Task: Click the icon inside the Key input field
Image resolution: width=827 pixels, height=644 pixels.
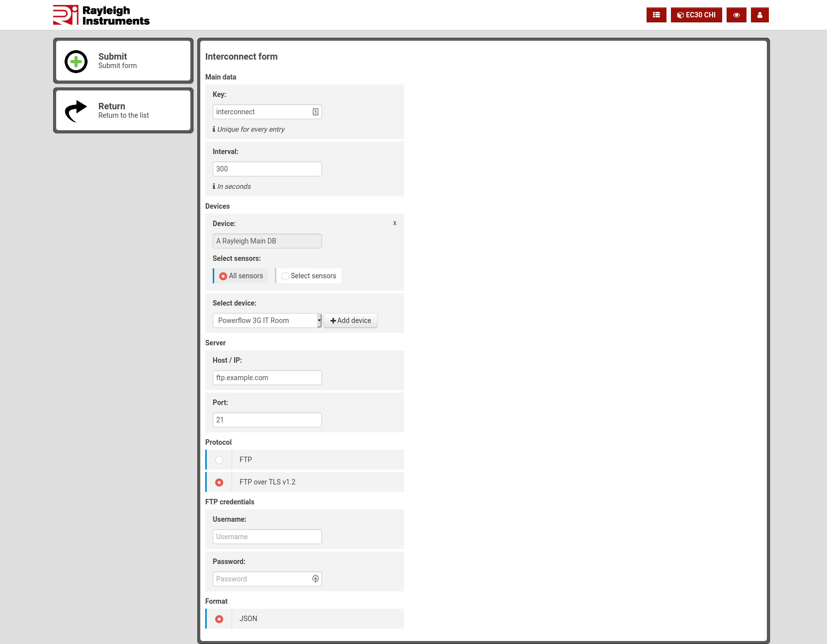Action: coord(315,111)
